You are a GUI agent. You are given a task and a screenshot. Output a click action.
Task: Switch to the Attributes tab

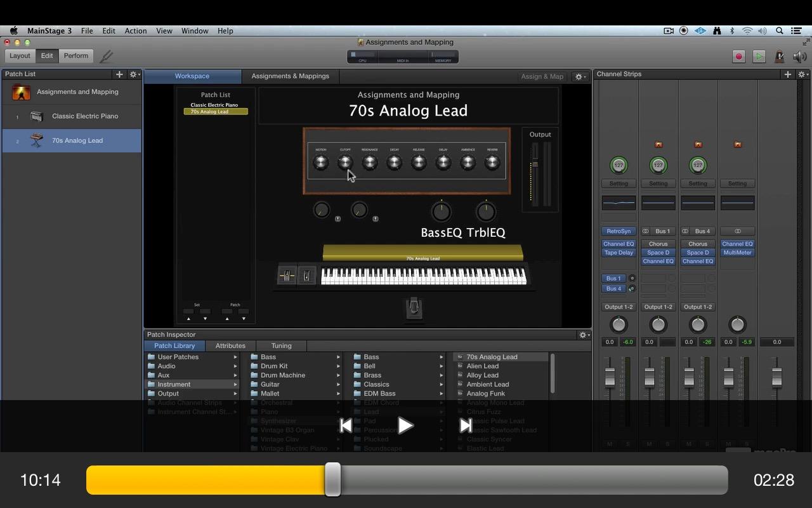[230, 346]
